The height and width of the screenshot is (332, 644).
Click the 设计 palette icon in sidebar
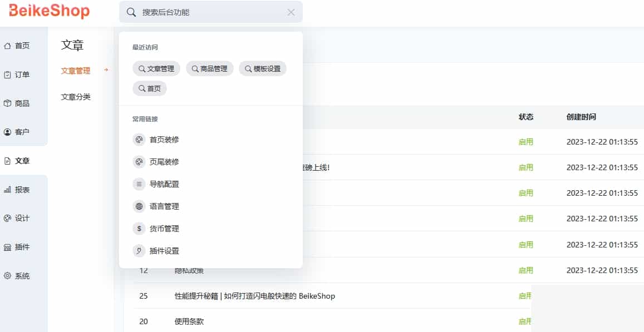[7, 219]
